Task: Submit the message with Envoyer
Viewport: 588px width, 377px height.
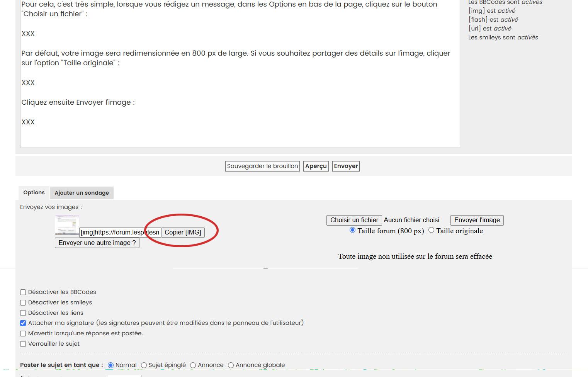Action: coord(346,166)
